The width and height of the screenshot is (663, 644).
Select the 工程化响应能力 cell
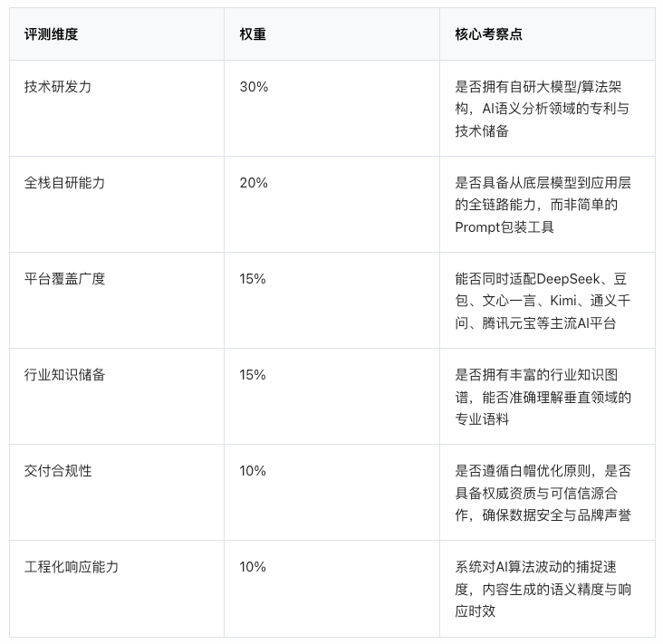pyautogui.click(x=71, y=567)
